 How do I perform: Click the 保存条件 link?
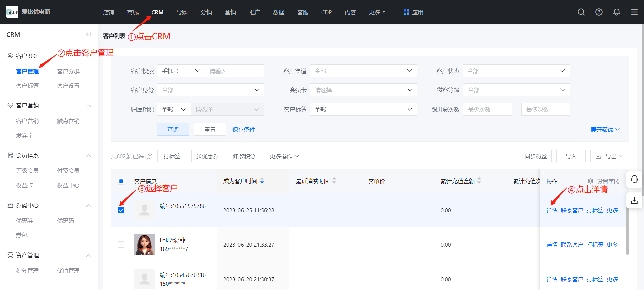coord(244,129)
